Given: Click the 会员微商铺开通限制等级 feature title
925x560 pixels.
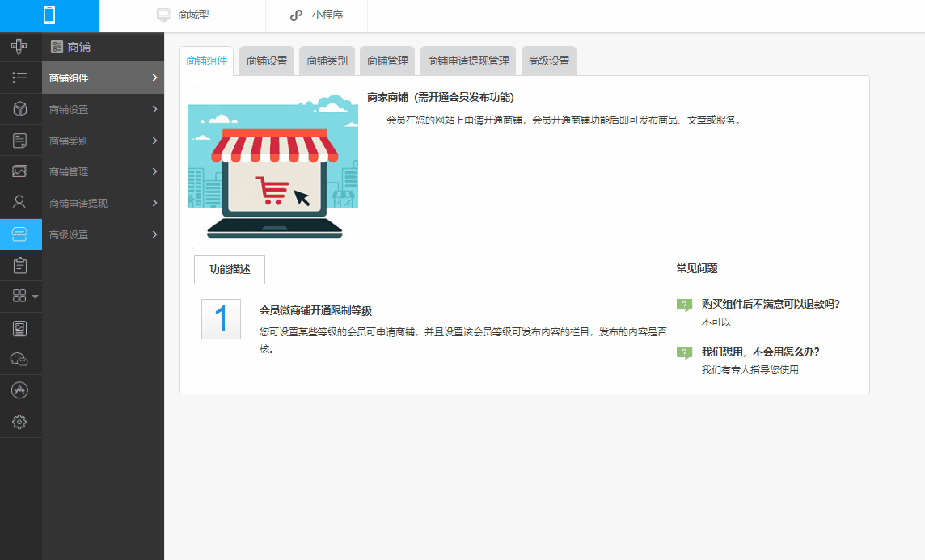Looking at the screenshot, I should (315, 310).
